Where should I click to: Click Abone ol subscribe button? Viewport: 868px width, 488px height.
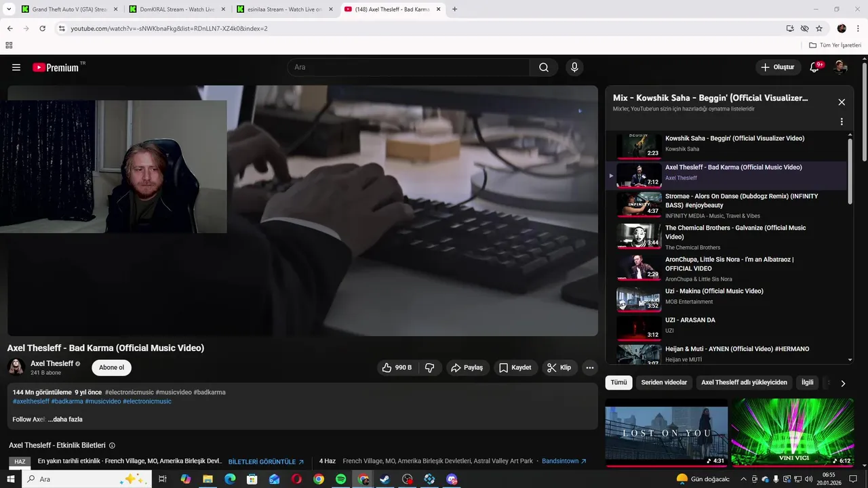[112, 367]
